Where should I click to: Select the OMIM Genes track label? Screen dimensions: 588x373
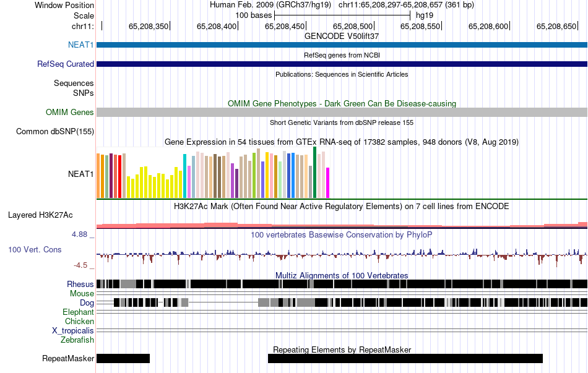point(70,112)
